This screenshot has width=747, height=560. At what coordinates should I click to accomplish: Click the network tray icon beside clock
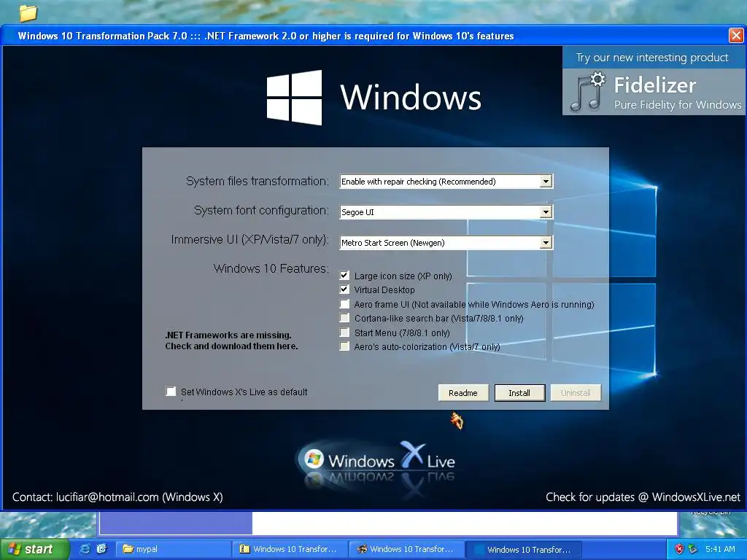click(x=693, y=549)
